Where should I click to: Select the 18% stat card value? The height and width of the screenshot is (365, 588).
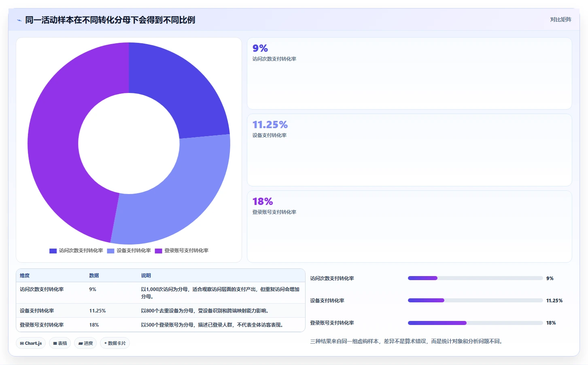coord(263,201)
